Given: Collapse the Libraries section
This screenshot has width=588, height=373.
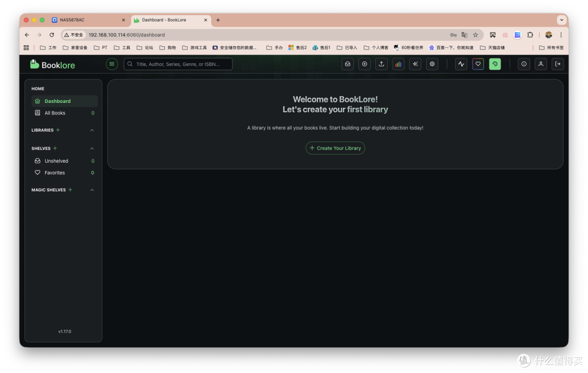Looking at the screenshot, I should [92, 130].
